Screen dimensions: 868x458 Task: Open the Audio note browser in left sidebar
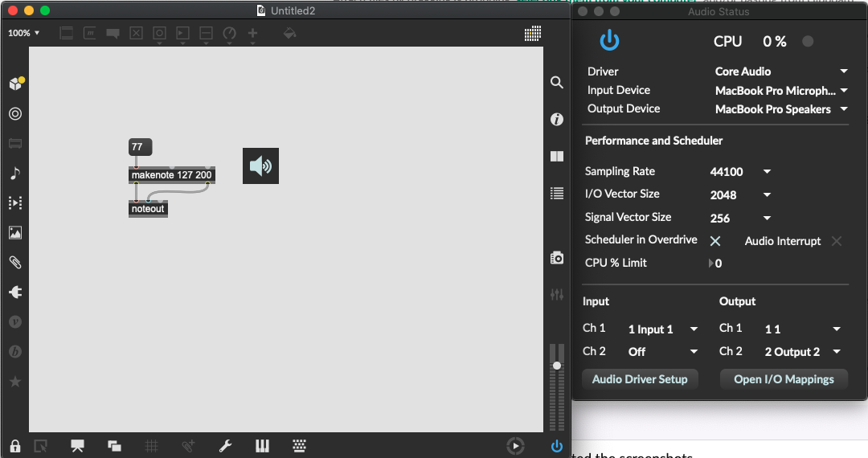pyautogui.click(x=15, y=173)
